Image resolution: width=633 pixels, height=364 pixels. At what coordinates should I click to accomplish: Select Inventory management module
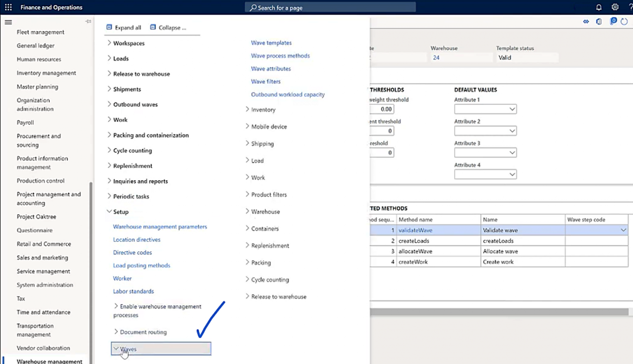[x=46, y=73]
